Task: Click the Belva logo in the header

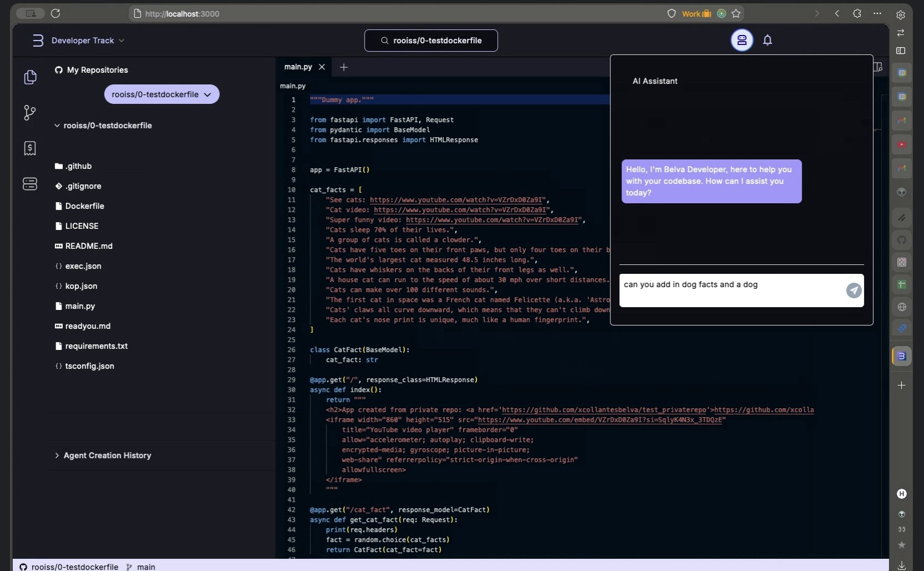Action: [38, 41]
